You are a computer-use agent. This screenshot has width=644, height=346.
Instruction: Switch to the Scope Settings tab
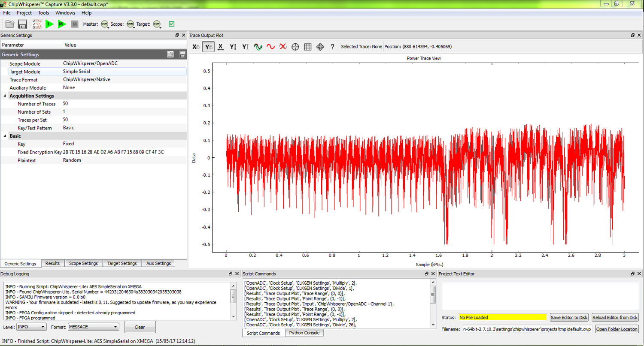coord(83,263)
